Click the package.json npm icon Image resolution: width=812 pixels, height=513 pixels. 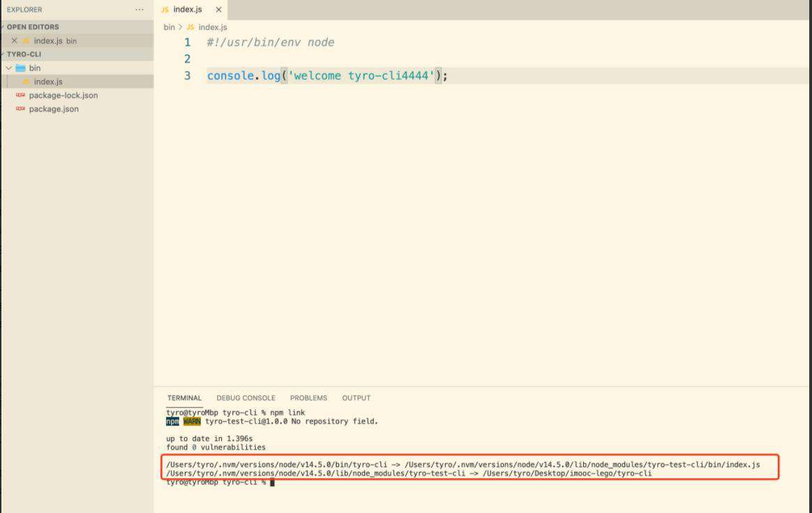click(21, 109)
